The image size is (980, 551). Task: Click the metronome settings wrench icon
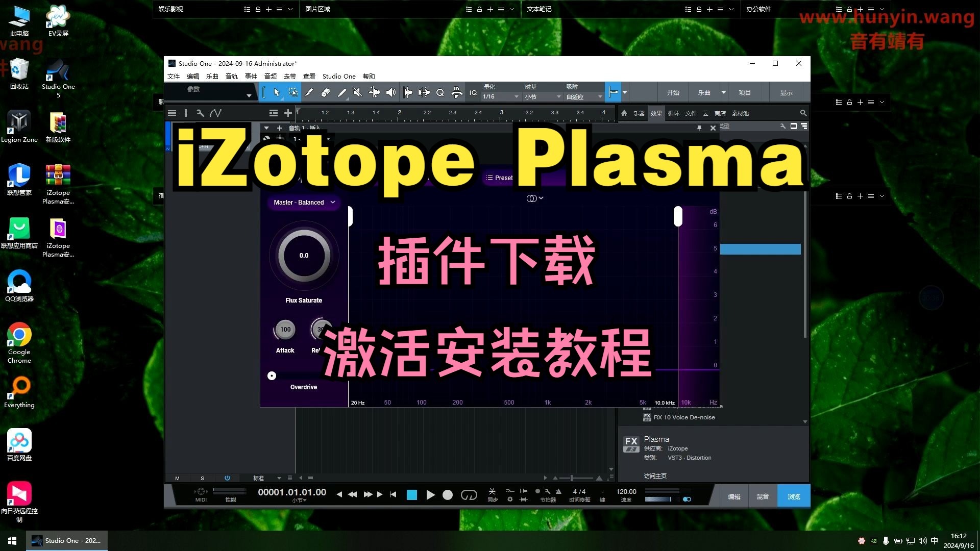(x=548, y=491)
